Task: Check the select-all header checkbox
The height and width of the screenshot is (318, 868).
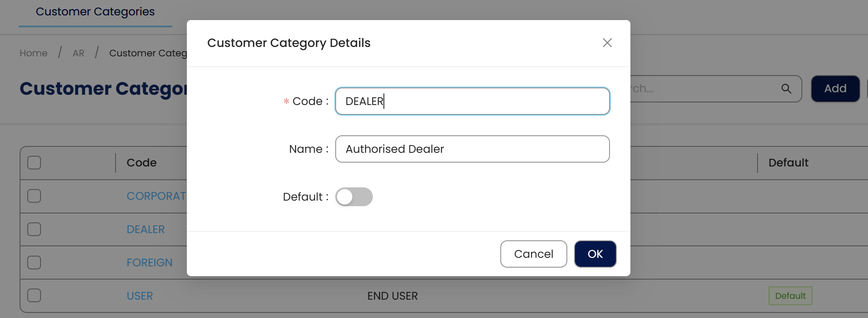Action: (34, 163)
